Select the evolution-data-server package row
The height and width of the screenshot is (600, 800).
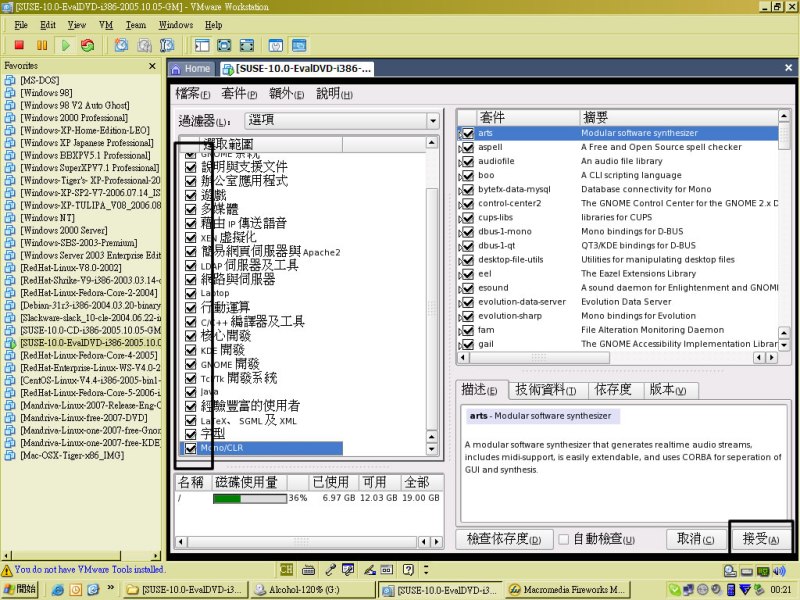pos(618,302)
